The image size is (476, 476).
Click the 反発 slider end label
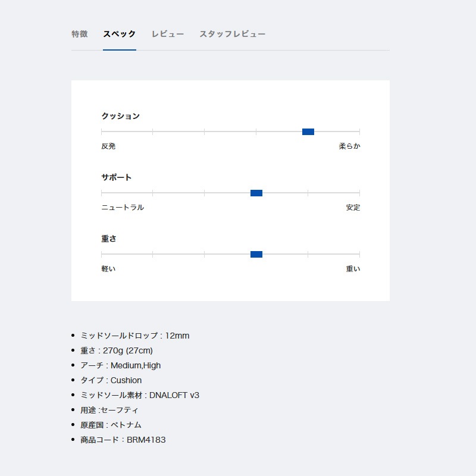pos(108,146)
